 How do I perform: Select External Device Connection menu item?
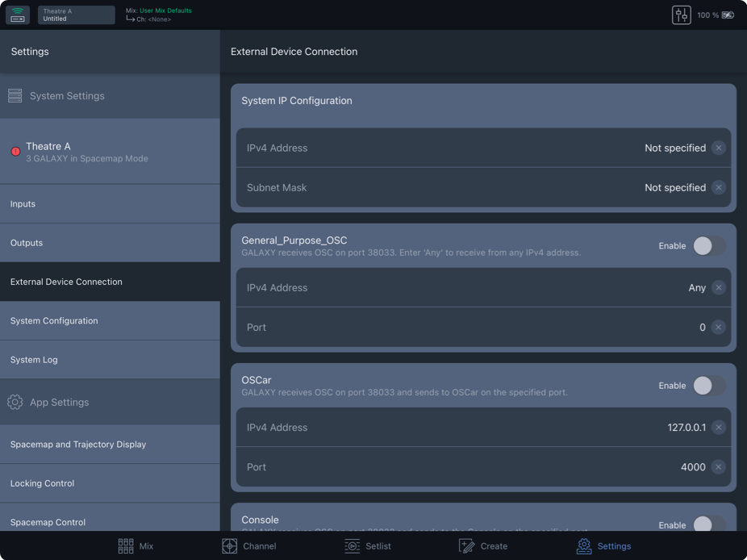[110, 282]
